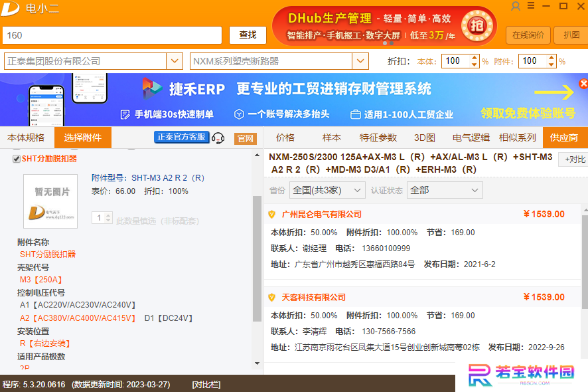
Task: Uncheck the SHT分励脱扣器 checkbox
Action: click(x=16, y=159)
